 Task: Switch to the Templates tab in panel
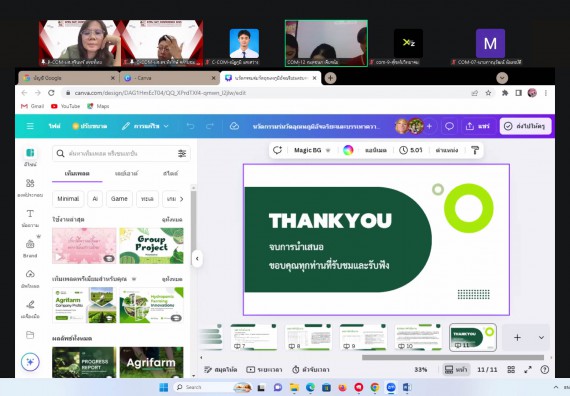[77, 173]
